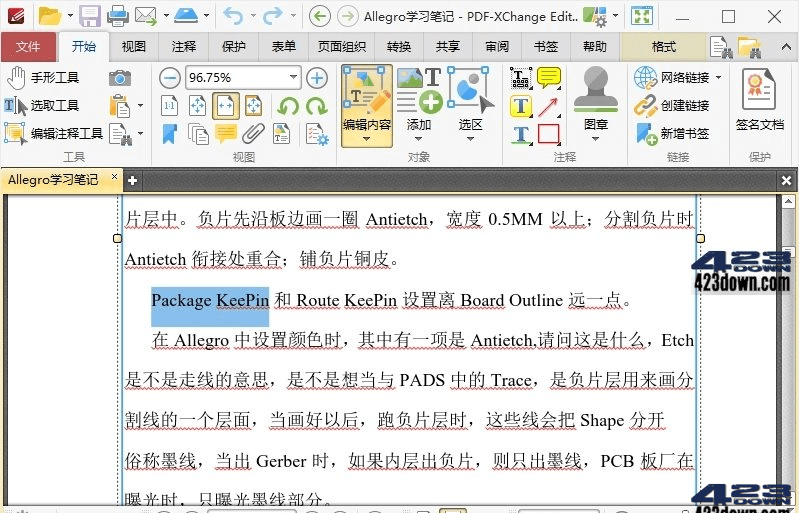
Task: Click 新增书签 add bookmark
Action: 672,133
